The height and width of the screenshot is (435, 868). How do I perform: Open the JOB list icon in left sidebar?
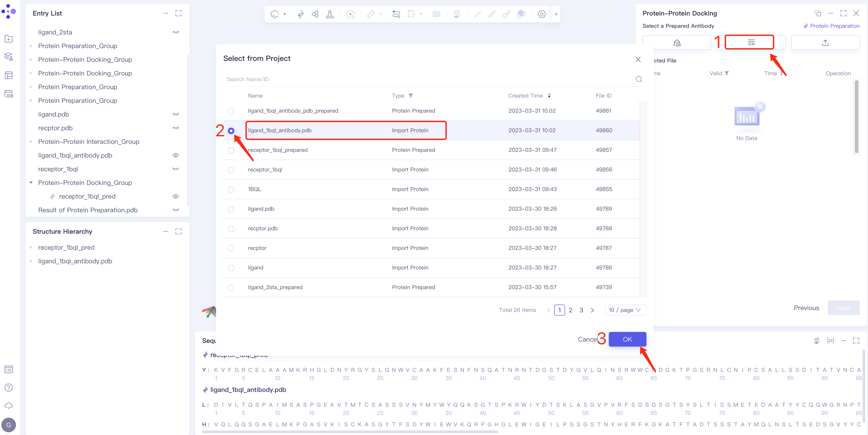click(9, 94)
